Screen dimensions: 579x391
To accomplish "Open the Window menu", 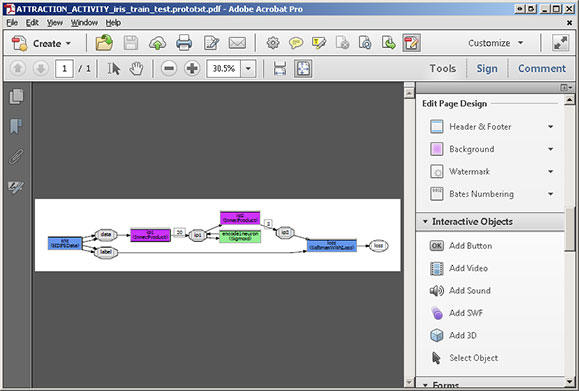I will pyautogui.click(x=84, y=23).
